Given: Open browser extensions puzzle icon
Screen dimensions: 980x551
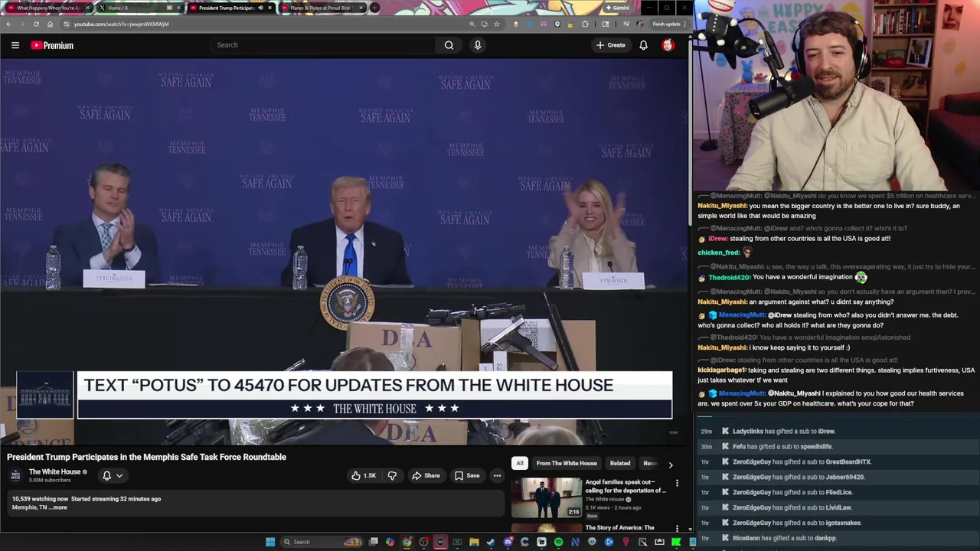Looking at the screenshot, I should [x=585, y=24].
